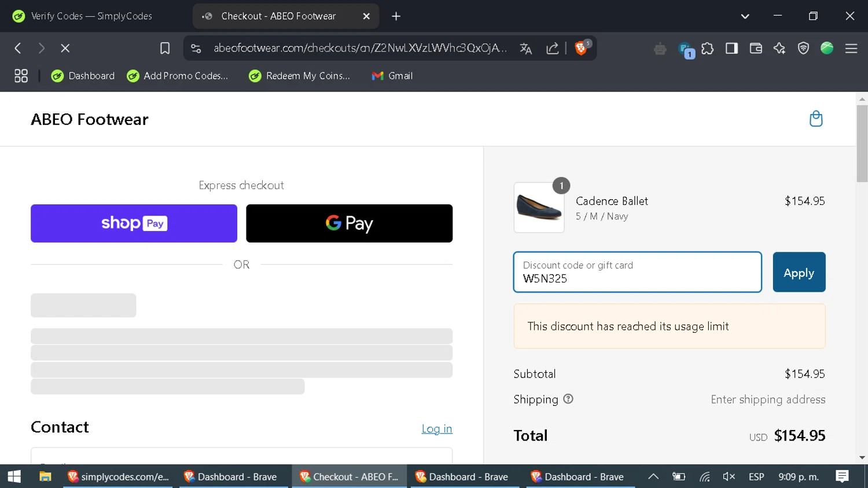The width and height of the screenshot is (868, 488).
Task: Click the address bar URL
Action: (x=360, y=48)
